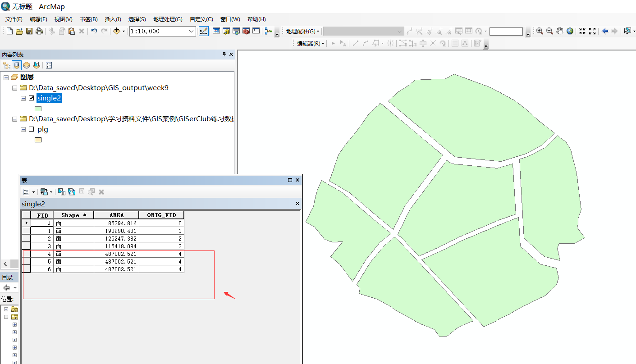Open the 地理处理(G) menu

coord(168,19)
